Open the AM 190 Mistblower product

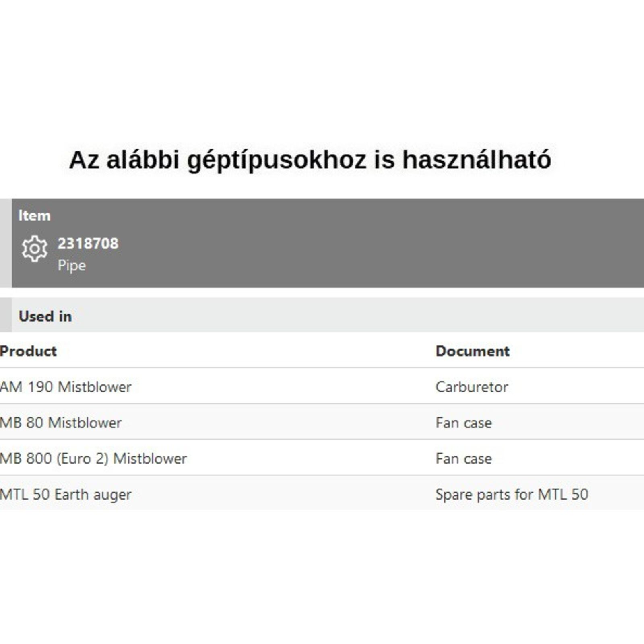coord(66,387)
